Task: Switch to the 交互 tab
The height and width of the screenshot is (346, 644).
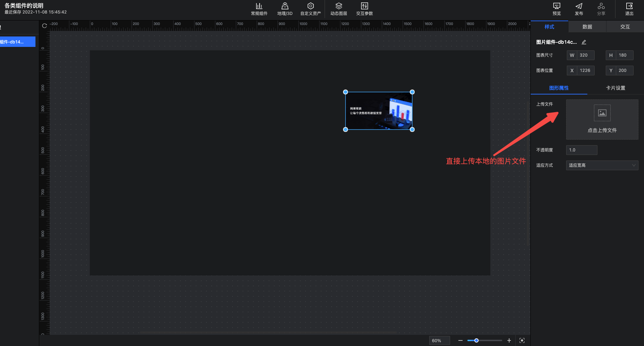Action: pyautogui.click(x=625, y=27)
